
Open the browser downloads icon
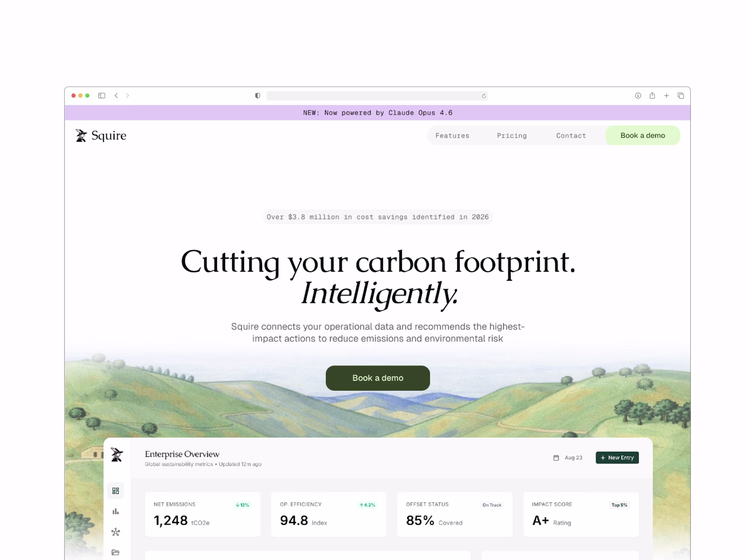pyautogui.click(x=638, y=96)
